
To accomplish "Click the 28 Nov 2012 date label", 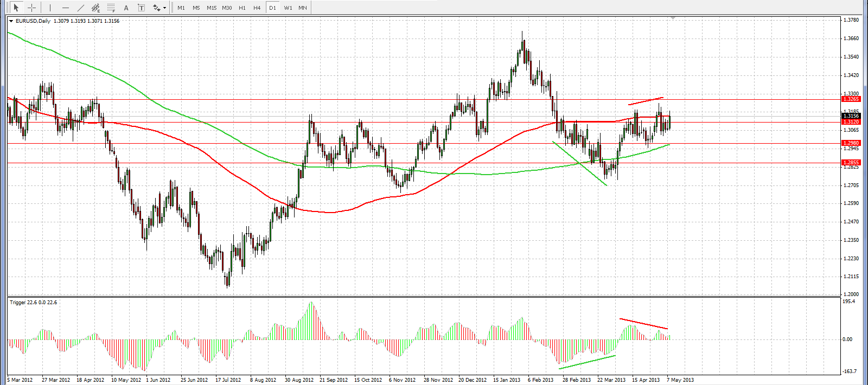I will [438, 380].
